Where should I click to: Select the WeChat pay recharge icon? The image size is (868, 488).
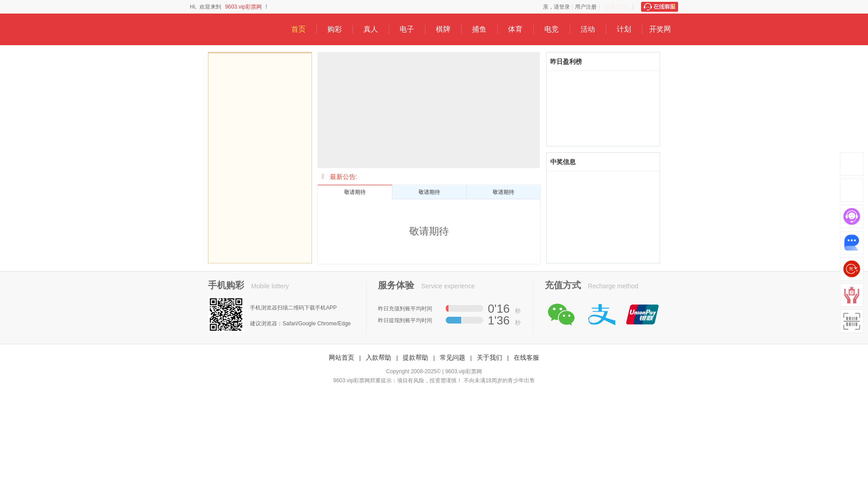tap(561, 314)
